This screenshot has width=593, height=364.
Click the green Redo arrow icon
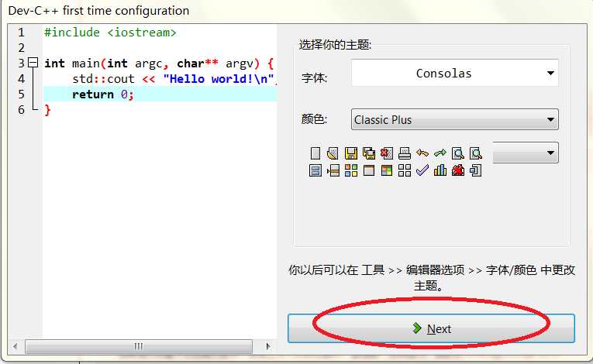(440, 153)
